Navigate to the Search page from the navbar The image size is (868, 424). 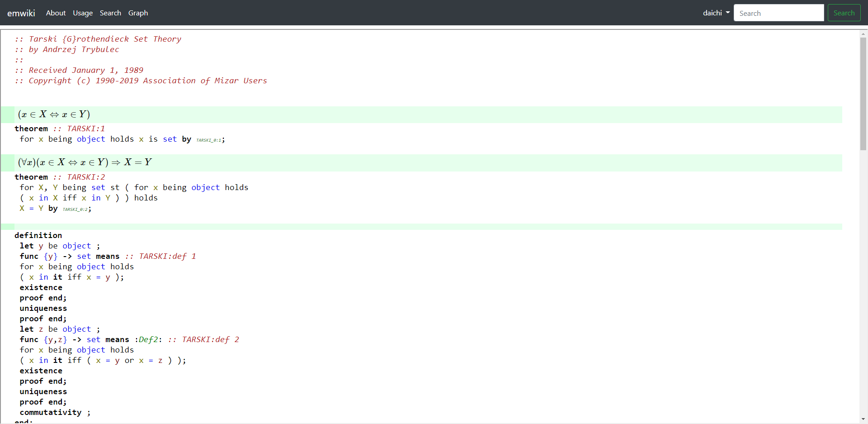pyautogui.click(x=110, y=13)
